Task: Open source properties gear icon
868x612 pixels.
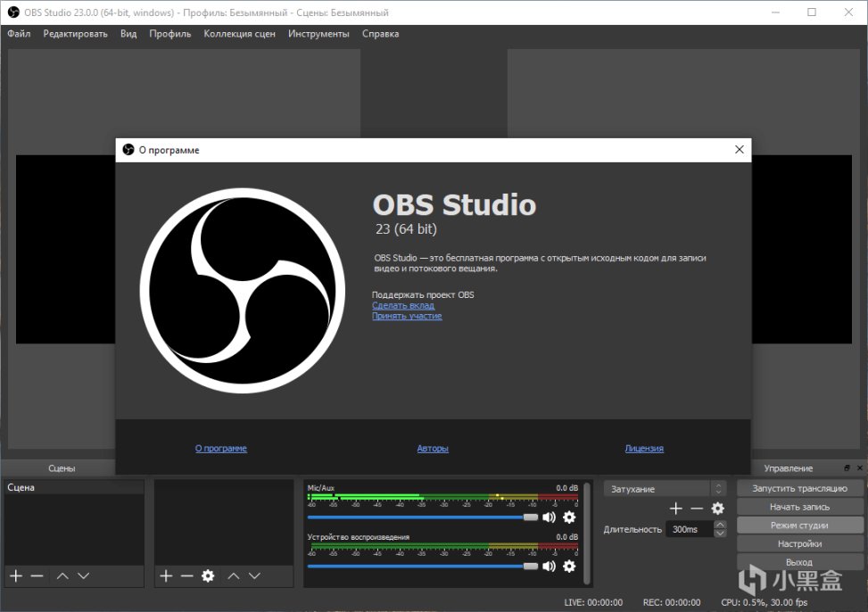Action: 208,576
